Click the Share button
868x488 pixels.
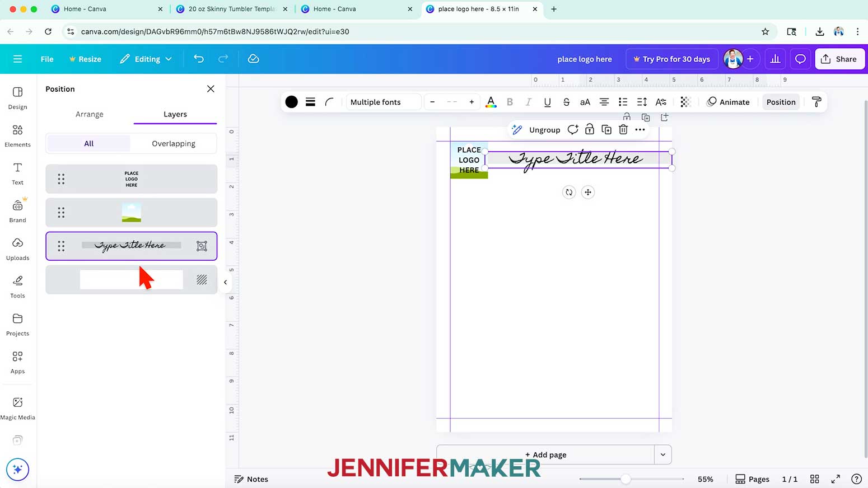(839, 59)
